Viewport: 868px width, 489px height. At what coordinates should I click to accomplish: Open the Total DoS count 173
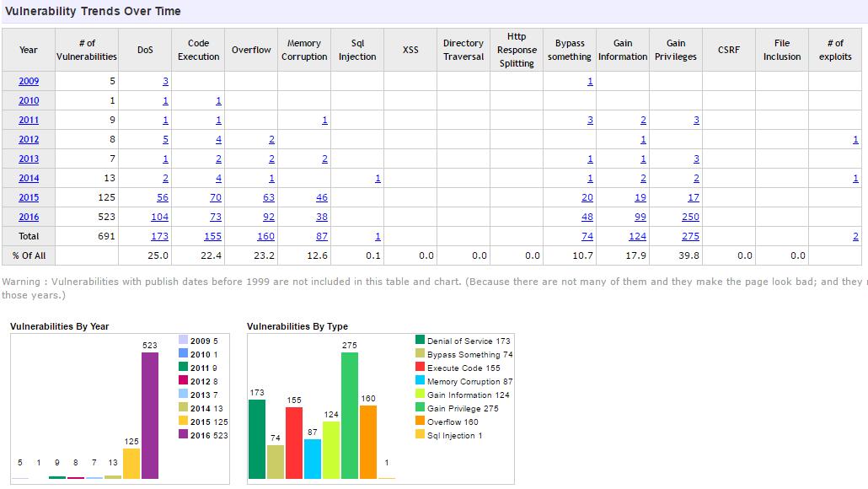pos(159,236)
